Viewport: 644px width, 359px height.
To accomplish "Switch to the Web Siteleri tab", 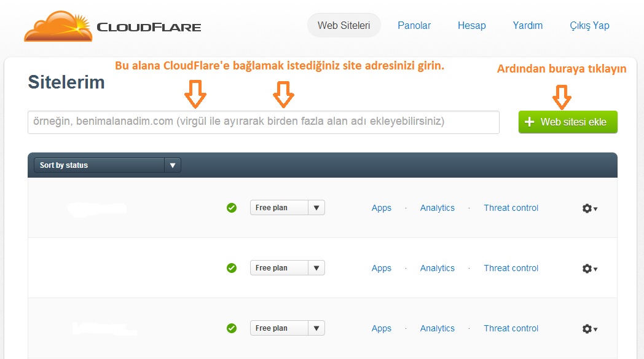I will 344,25.
